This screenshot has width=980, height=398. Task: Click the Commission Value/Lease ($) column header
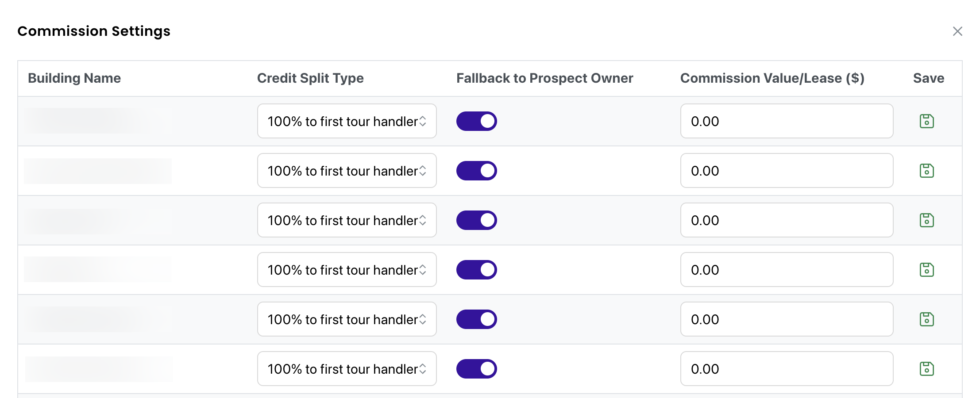[772, 78]
